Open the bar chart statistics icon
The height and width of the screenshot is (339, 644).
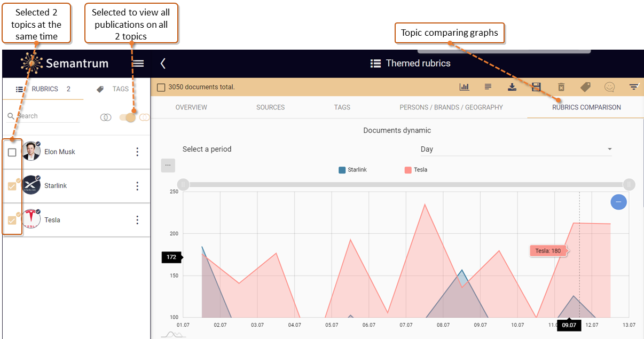tap(464, 87)
